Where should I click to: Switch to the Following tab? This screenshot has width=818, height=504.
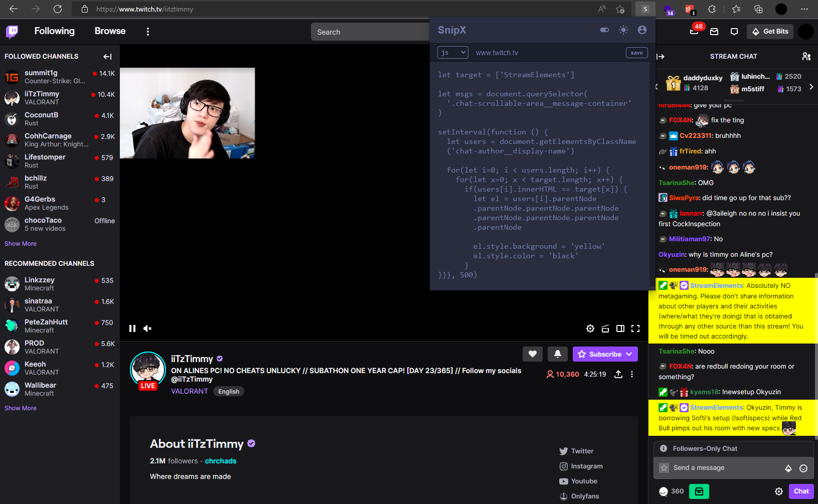click(x=55, y=31)
